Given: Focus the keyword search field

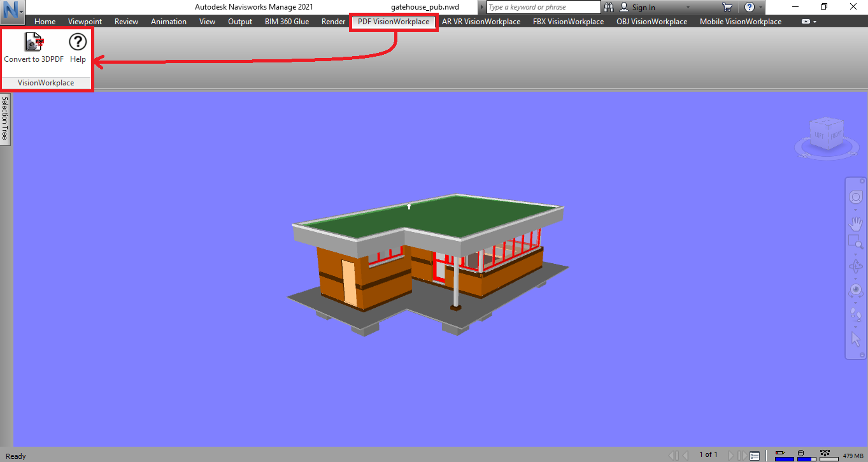Looking at the screenshot, I should pyautogui.click(x=543, y=7).
